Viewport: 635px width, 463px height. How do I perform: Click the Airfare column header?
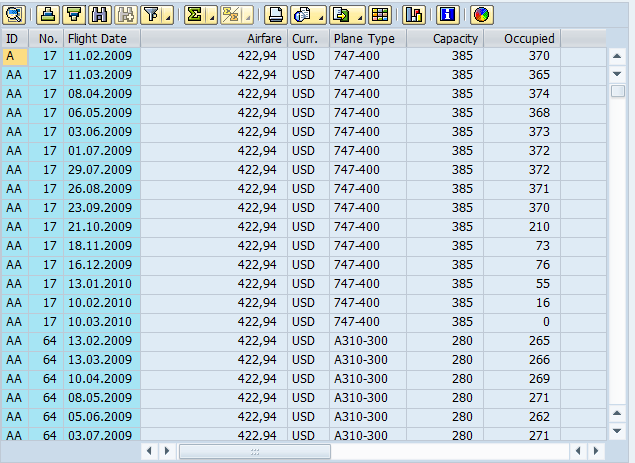click(x=213, y=38)
